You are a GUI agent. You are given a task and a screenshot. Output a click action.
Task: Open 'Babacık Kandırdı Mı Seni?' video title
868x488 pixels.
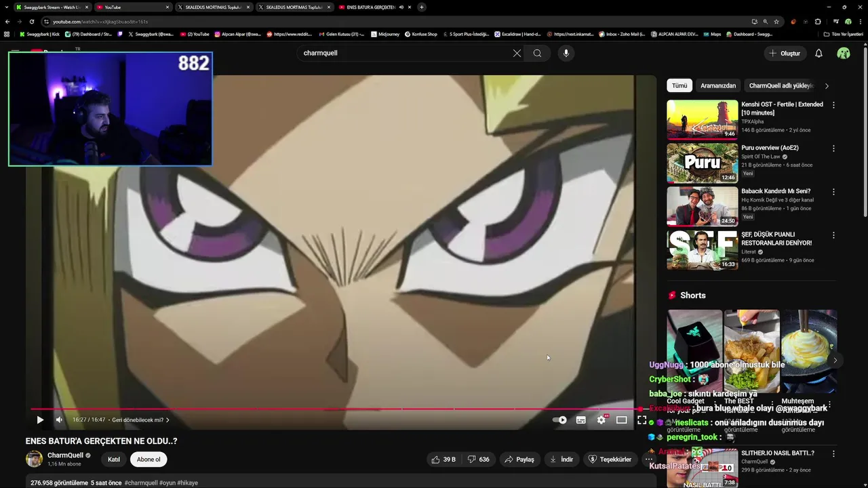pos(776,191)
